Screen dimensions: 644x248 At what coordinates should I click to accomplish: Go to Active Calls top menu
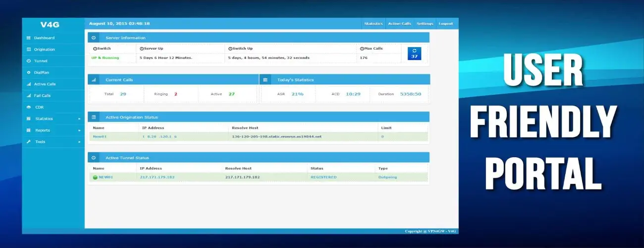point(399,24)
